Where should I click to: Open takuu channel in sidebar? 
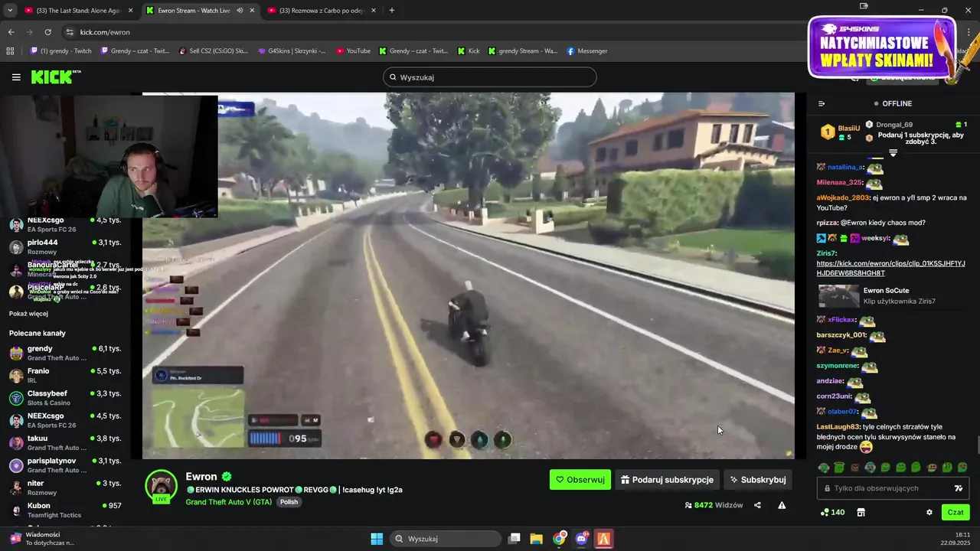pos(65,442)
